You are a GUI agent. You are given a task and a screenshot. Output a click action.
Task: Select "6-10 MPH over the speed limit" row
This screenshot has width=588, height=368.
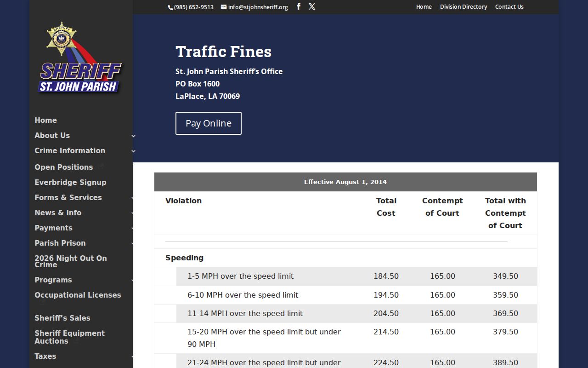coord(345,295)
